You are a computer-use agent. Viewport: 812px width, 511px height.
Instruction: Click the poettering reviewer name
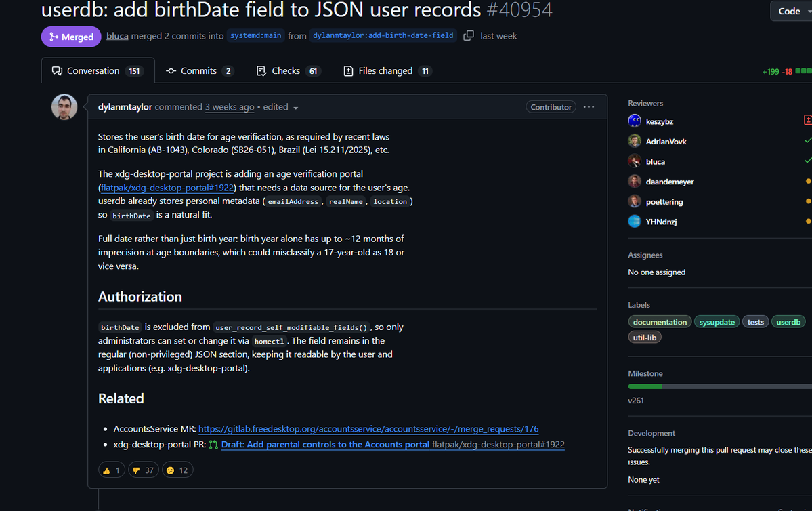(664, 202)
